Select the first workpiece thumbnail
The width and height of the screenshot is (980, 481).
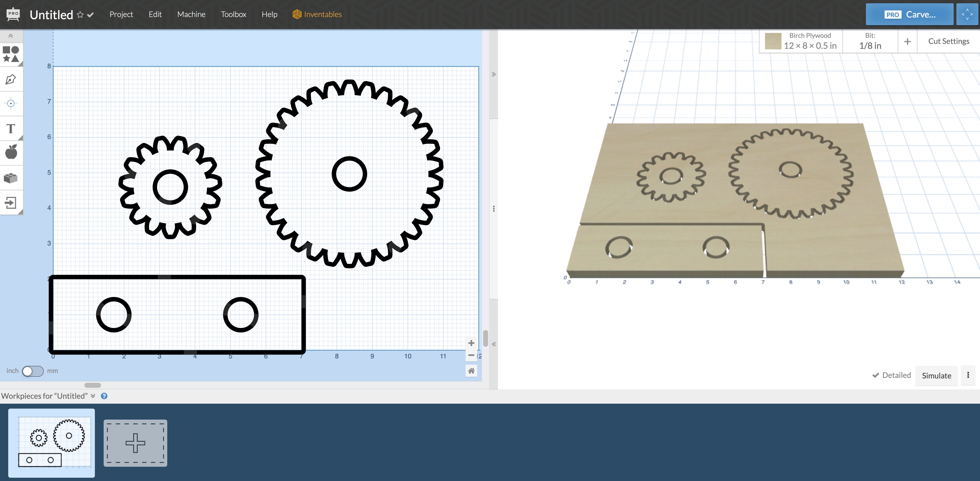[51, 443]
